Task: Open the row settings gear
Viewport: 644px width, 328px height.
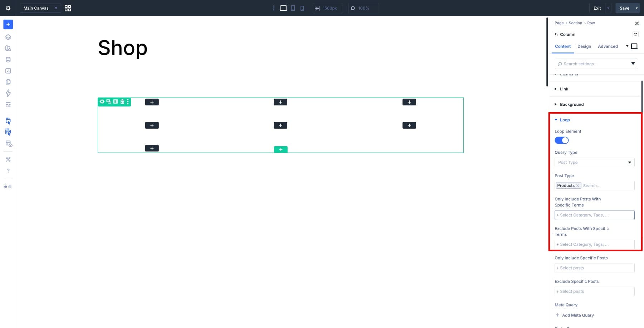Action: [102, 101]
